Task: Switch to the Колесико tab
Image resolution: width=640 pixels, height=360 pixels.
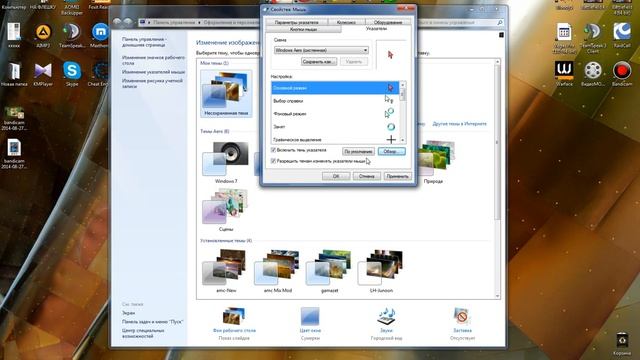Action: tap(346, 22)
